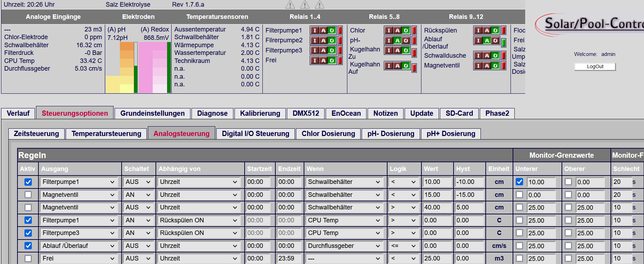
Task: Open the Verlauf tab
Action: pos(18,113)
